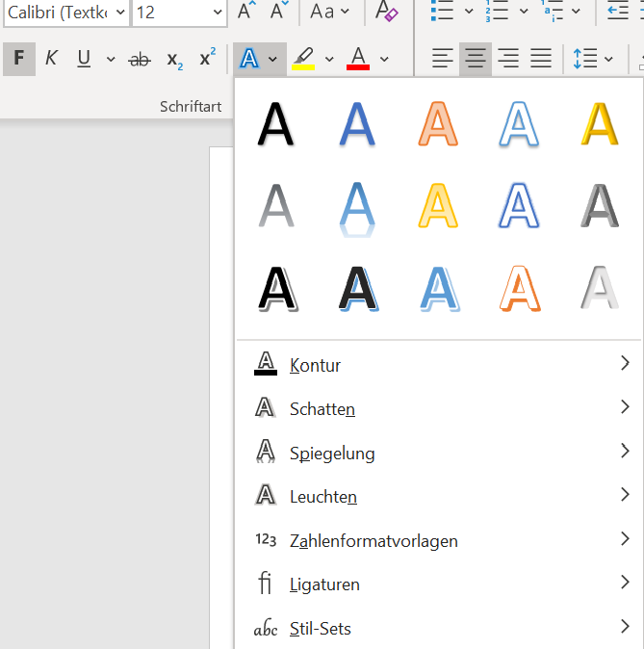Expand the line spacing dropdown arrow
The height and width of the screenshot is (649, 644).
(608, 60)
